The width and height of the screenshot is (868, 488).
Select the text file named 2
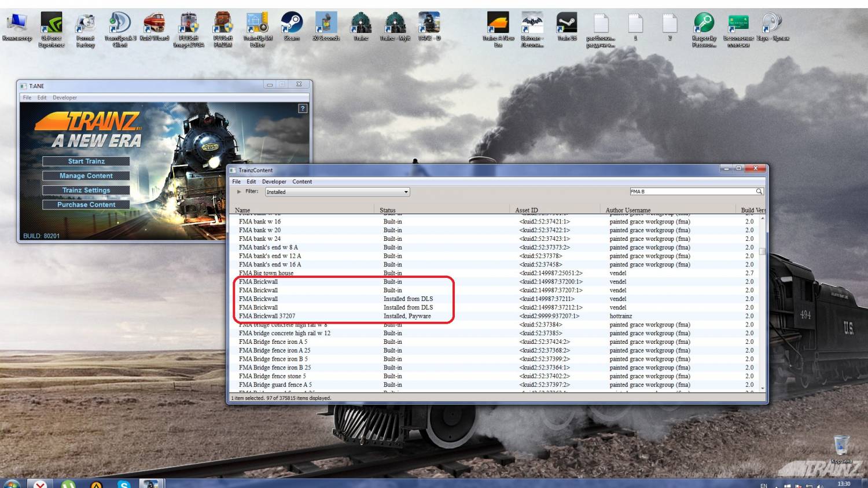(x=670, y=27)
